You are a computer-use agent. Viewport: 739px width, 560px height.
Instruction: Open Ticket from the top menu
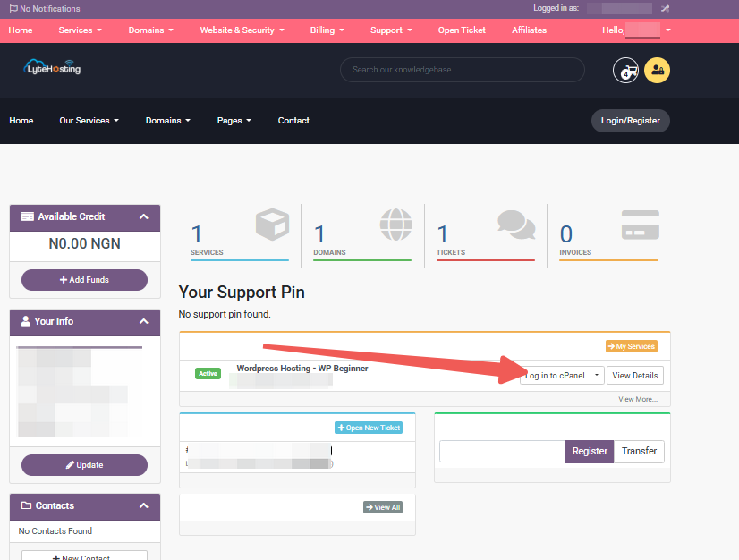(462, 30)
